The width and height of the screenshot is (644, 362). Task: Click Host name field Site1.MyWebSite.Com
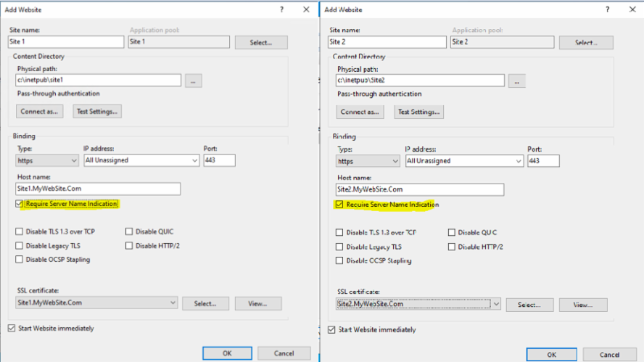pos(98,189)
